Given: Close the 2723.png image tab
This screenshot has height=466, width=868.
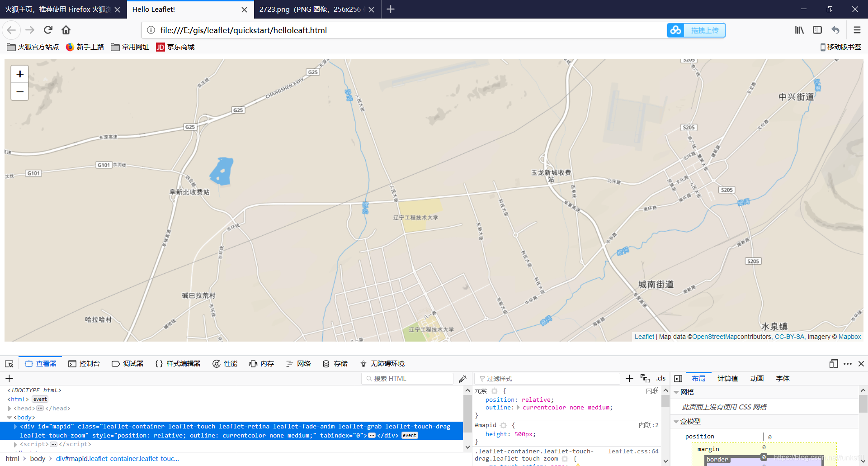Looking at the screenshot, I should tap(371, 10).
